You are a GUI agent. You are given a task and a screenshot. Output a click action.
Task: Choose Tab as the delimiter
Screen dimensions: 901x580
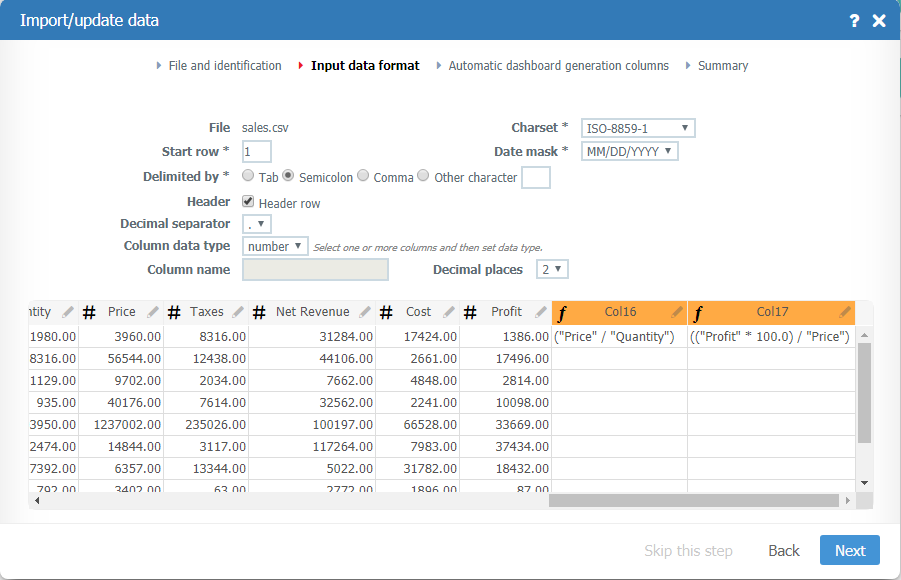click(247, 176)
